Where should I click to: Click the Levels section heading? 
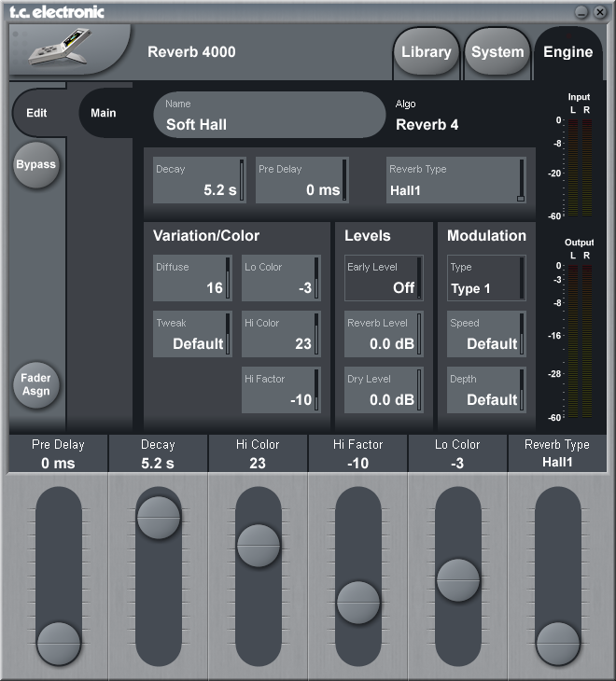tap(368, 236)
